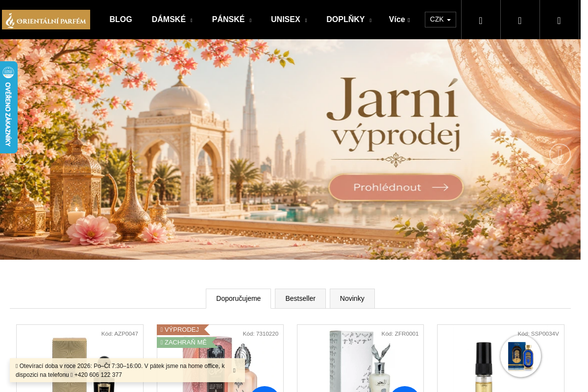Viewport: 588px width, 392px height.
Task: Call phone number +420 606 122 377
Action: (98, 375)
